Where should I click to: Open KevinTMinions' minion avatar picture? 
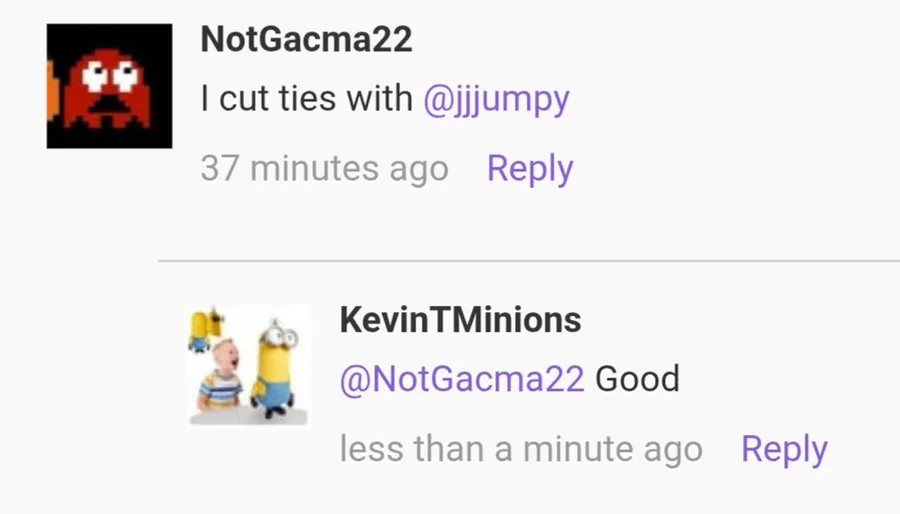click(249, 365)
